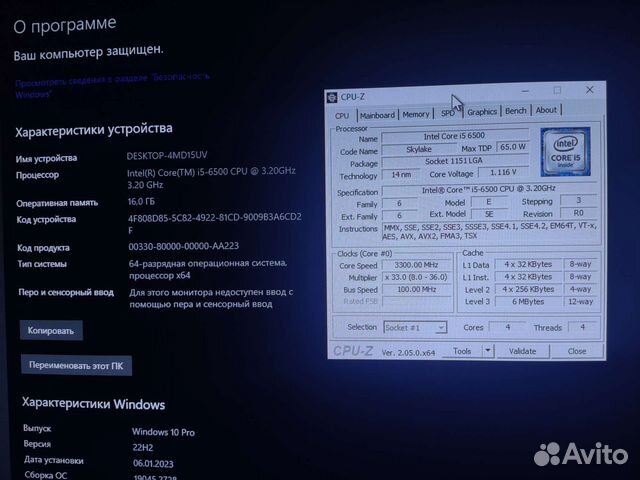Click the Bus Speed value 100.00 MHz
The width and height of the screenshot is (640, 480).
(x=416, y=289)
